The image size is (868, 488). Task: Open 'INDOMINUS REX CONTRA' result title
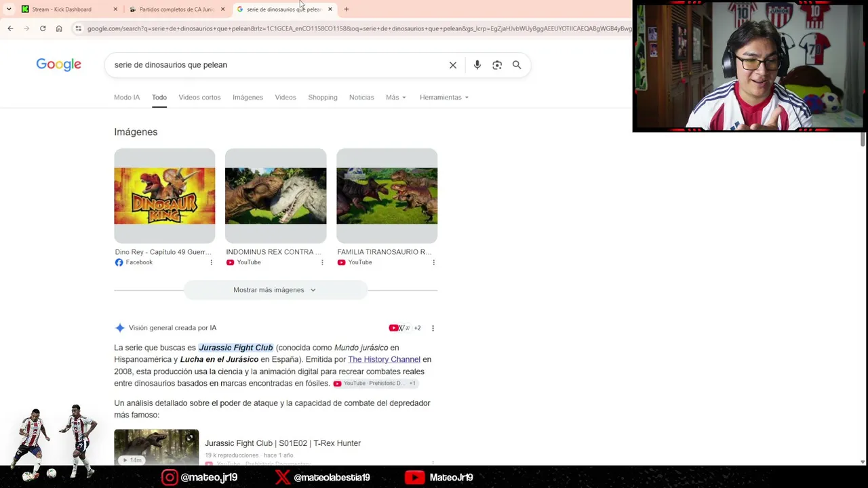(273, 252)
